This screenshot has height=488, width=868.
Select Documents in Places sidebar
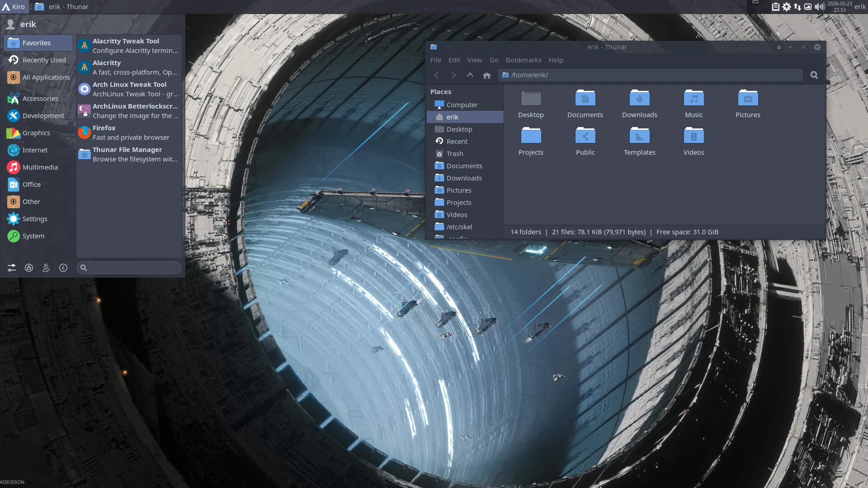pos(465,166)
